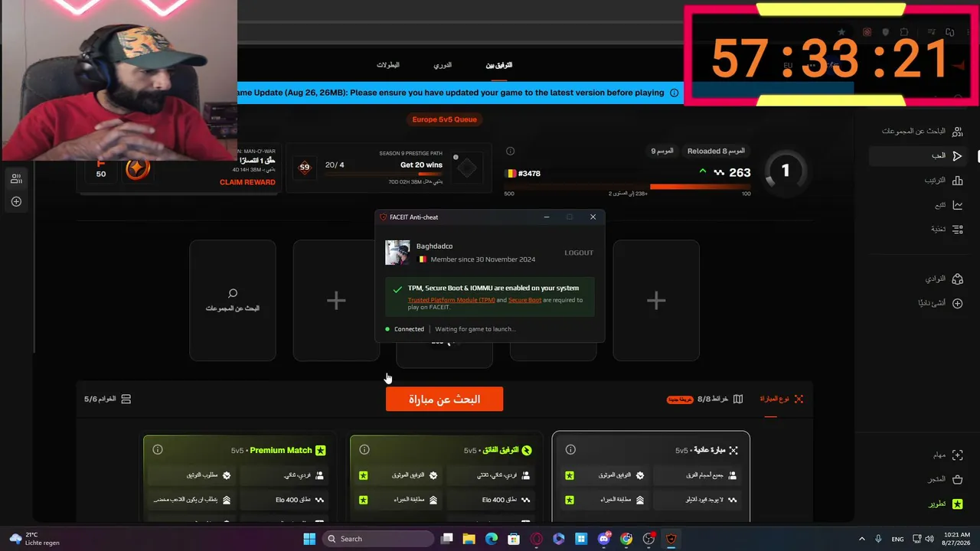This screenshot has width=980, height=551.
Task: Click the green upgrade star icon
Action: point(957,504)
